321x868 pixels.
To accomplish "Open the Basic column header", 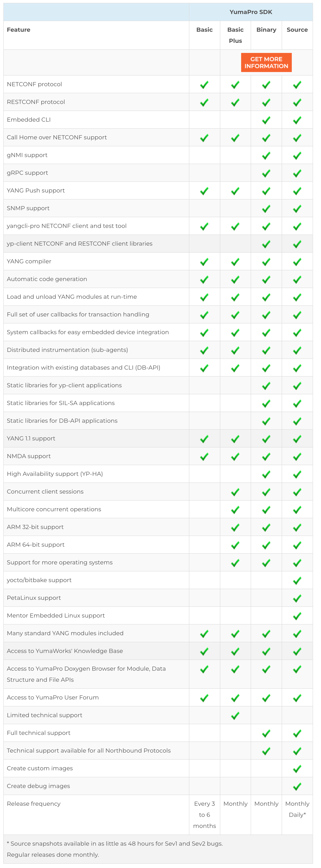I will pos(204,30).
